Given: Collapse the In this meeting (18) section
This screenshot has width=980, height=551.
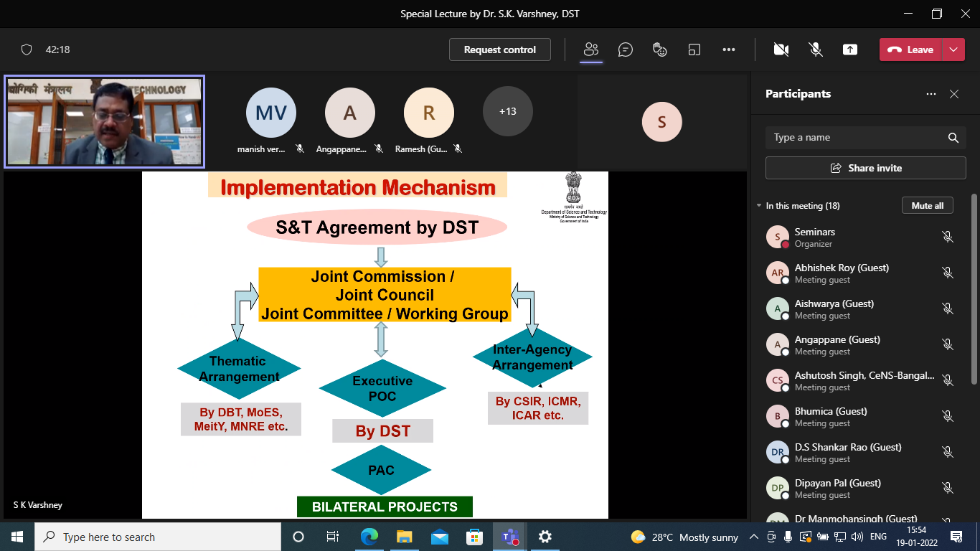Looking at the screenshot, I should tap(759, 206).
